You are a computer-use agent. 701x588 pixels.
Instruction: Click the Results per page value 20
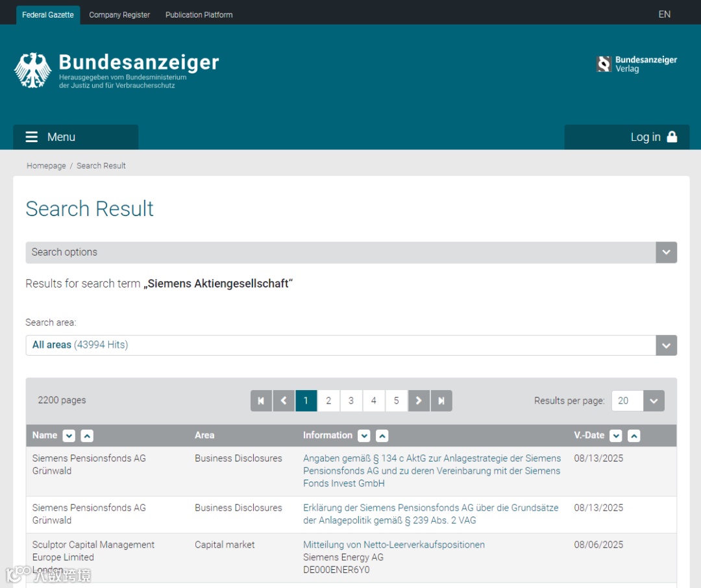(627, 400)
